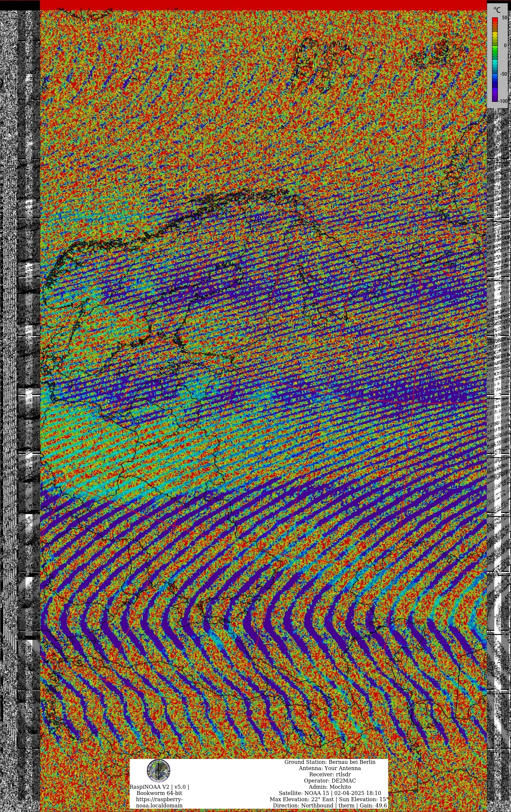Click "Satellite: NOAA 15" date line
Image resolution: width=511 pixels, height=812 pixels.
pos(330,793)
